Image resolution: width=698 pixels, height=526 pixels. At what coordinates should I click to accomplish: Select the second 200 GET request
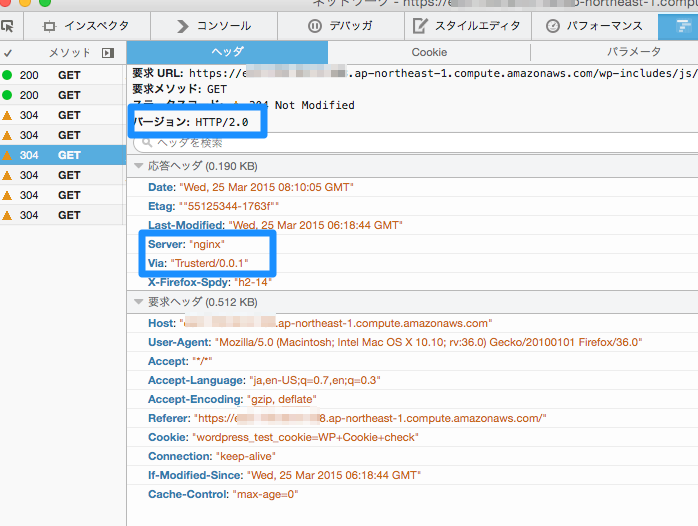[63, 95]
